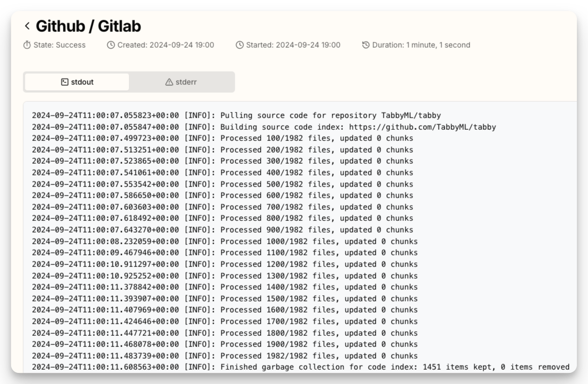Click the Github / Gitlab page title
The height and width of the screenshot is (384, 588).
click(x=87, y=25)
